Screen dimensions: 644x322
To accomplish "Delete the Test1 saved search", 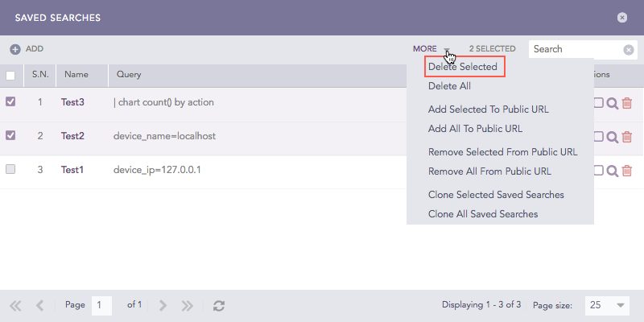I will tap(627, 171).
